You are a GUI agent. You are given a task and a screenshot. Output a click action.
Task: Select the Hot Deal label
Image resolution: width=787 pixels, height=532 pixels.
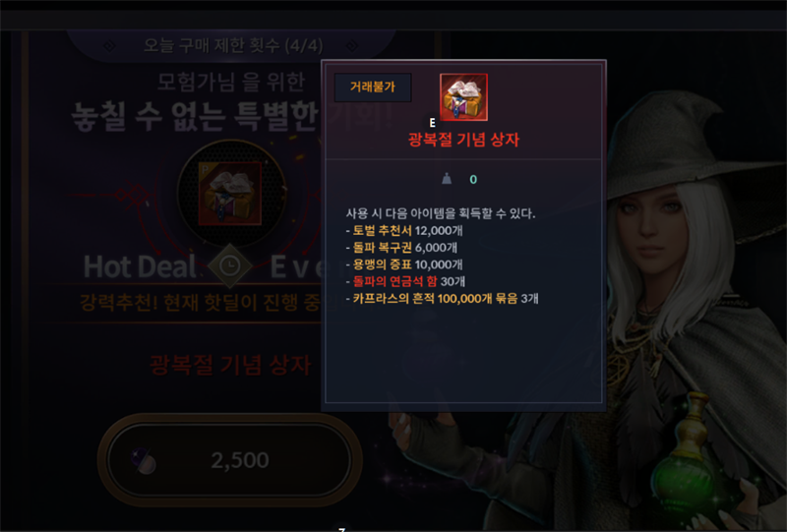[x=140, y=266]
